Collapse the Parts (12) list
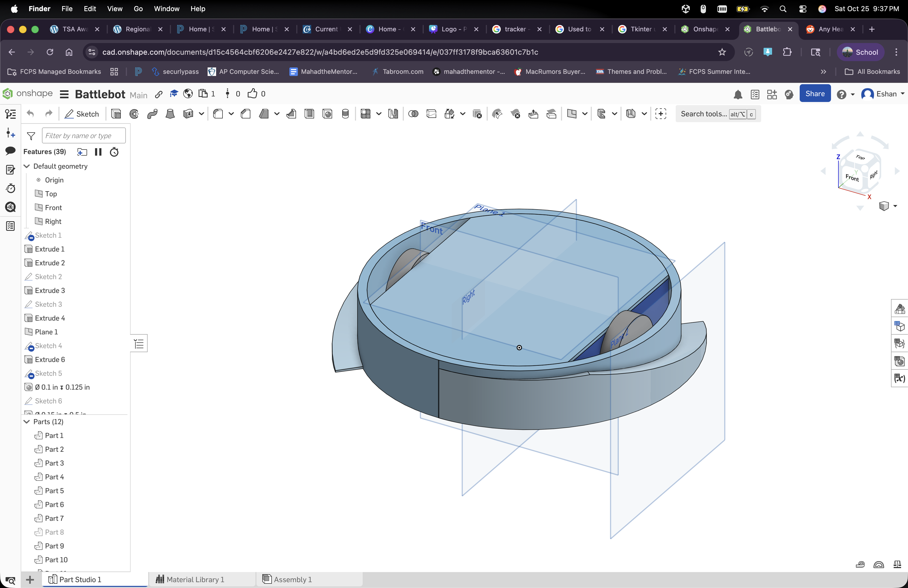Image resolution: width=908 pixels, height=588 pixels. (x=27, y=422)
